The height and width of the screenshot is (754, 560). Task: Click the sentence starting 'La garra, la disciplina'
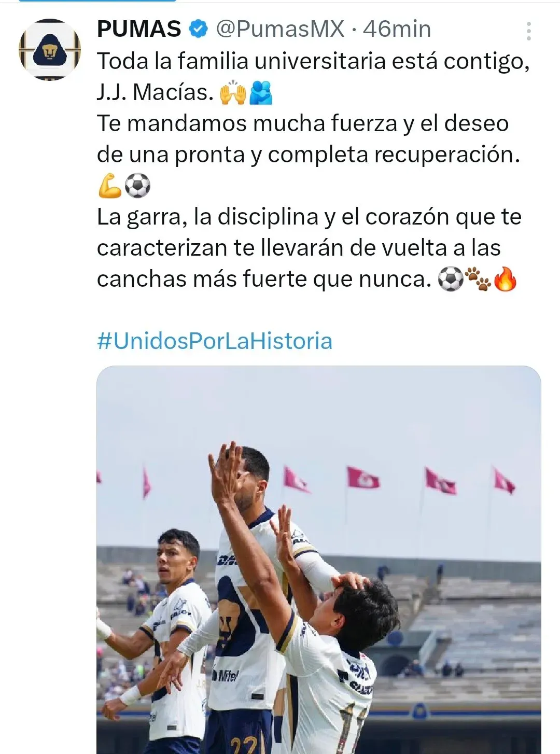(x=309, y=248)
